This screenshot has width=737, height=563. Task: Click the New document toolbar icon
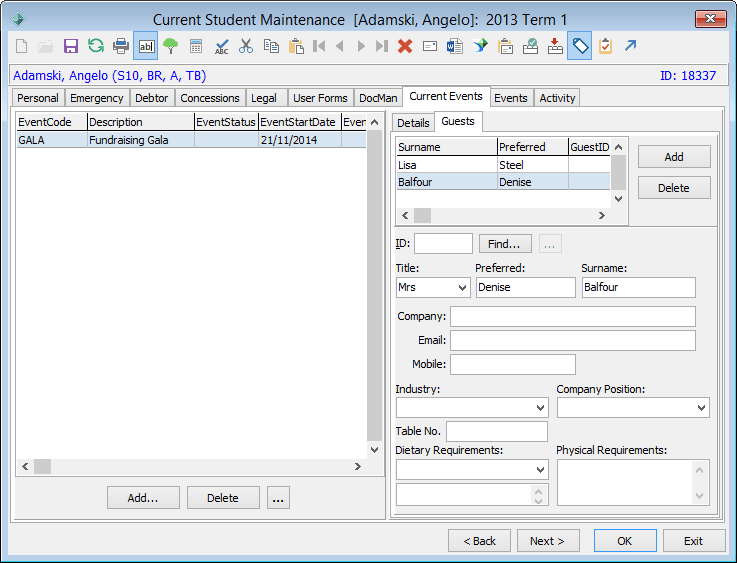(22, 46)
